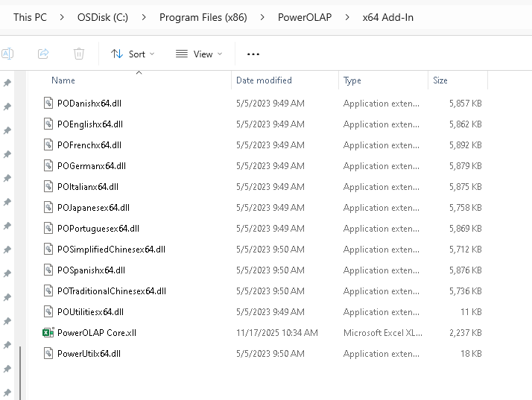Screen dimensions: 532x400
Task: Click 18 KB size cell
Action: pos(471,354)
